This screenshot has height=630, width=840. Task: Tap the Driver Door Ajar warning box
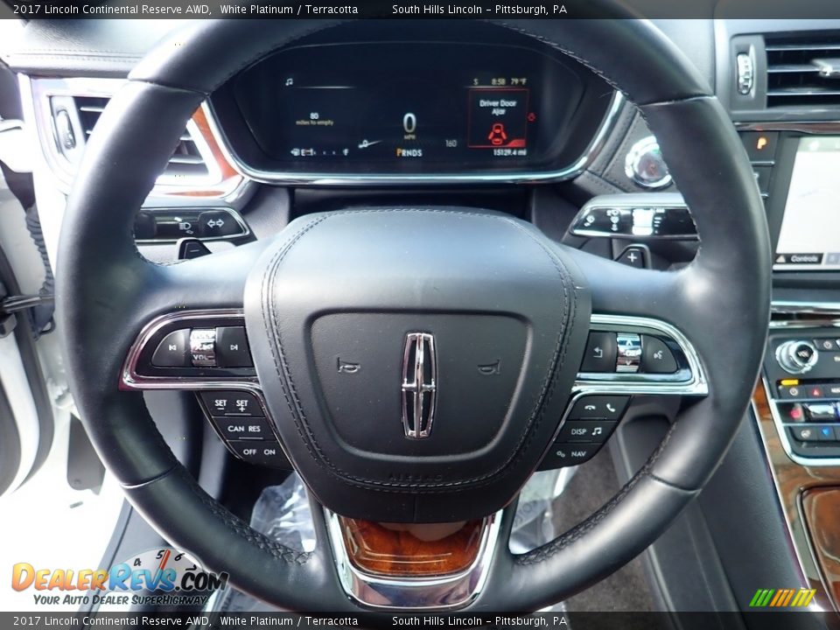pyautogui.click(x=498, y=118)
